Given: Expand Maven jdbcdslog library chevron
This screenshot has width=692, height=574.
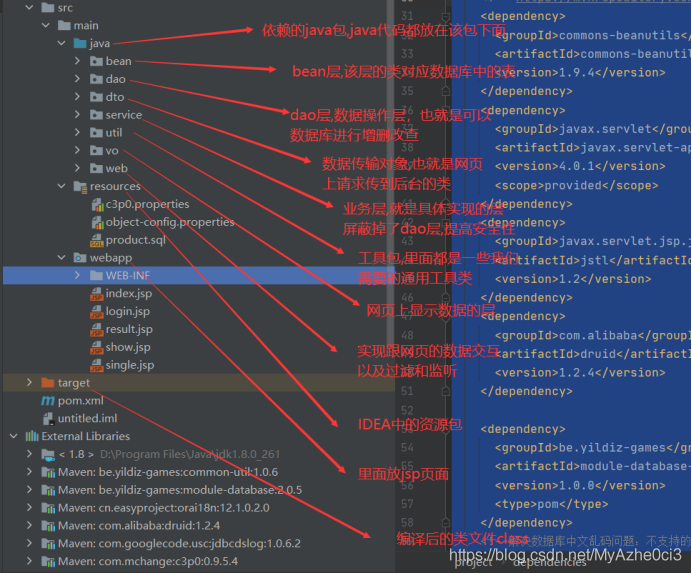Looking at the screenshot, I should (29, 543).
